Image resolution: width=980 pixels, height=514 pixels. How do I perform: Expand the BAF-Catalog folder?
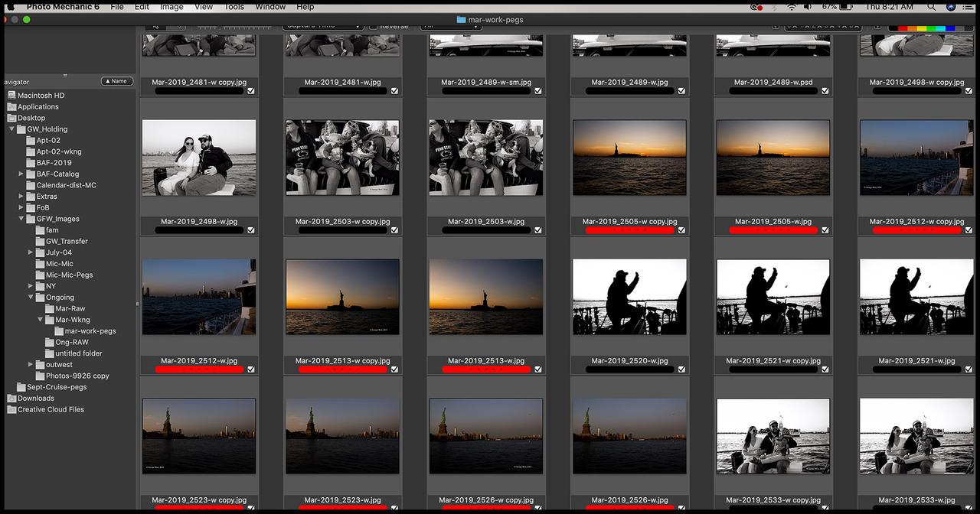point(21,174)
